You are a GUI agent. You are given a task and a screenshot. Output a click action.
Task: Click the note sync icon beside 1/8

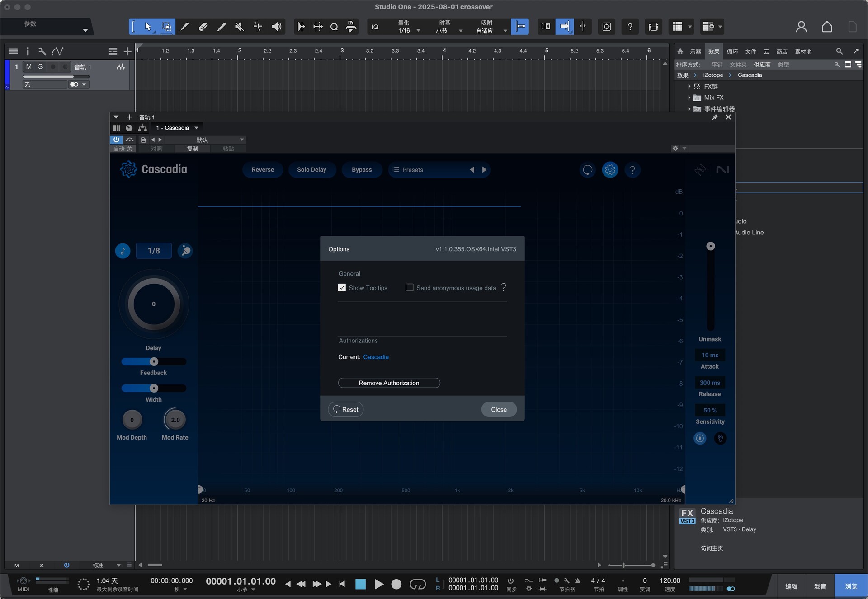[x=123, y=251]
